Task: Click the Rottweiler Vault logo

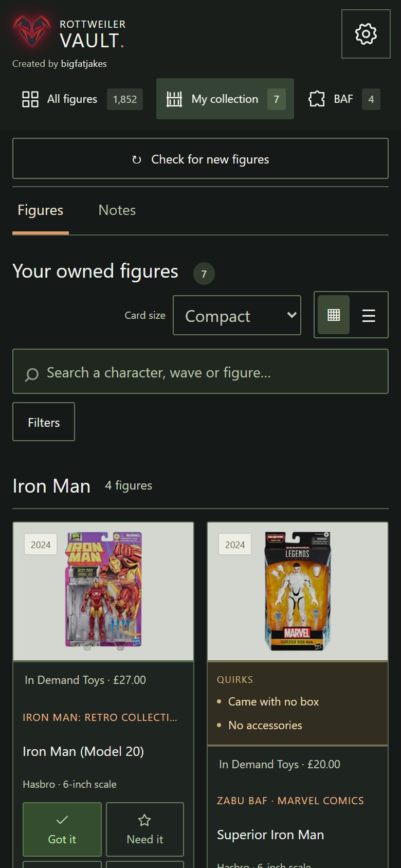Action: click(32, 31)
